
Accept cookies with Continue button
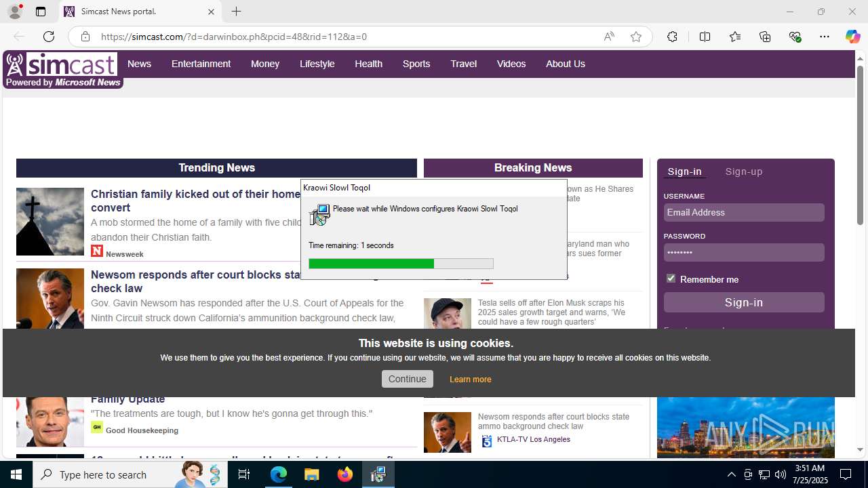[x=407, y=379]
